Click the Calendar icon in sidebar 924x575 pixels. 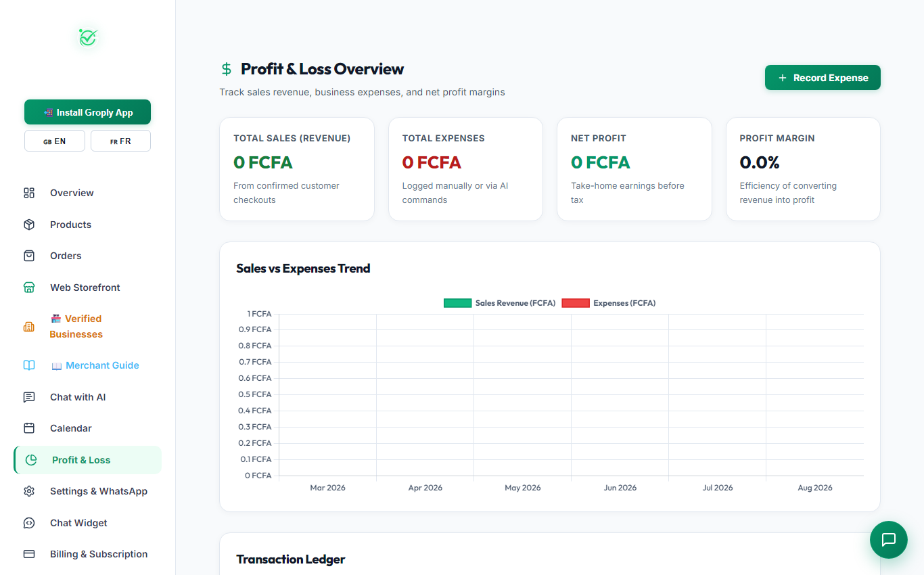tap(29, 428)
